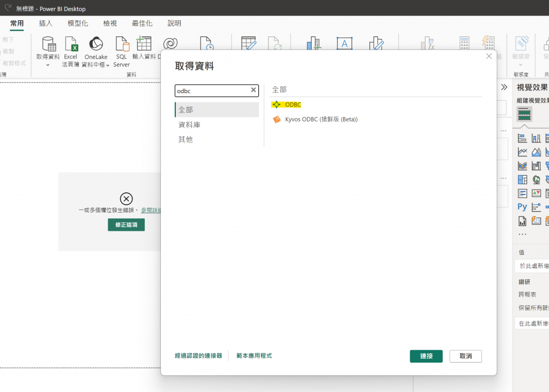The width and height of the screenshot is (549, 392).
Task: Choose the ribbon chart visual
Action: click(x=522, y=166)
